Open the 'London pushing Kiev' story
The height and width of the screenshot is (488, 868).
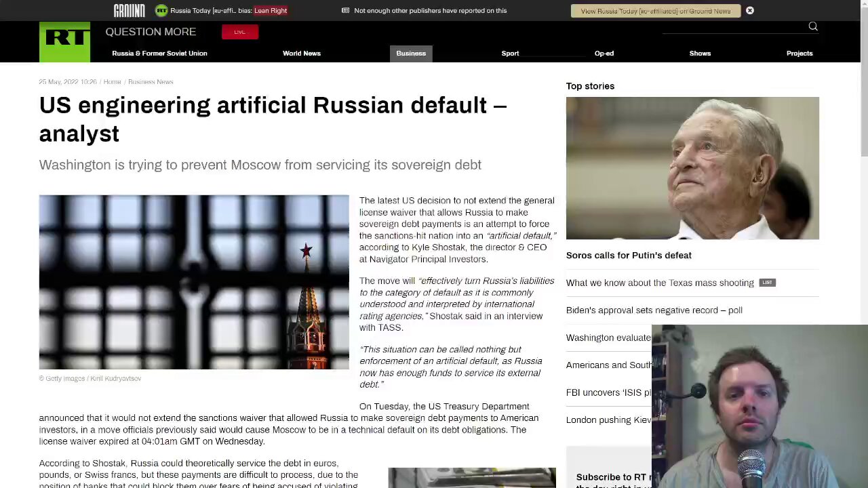pyautogui.click(x=608, y=420)
